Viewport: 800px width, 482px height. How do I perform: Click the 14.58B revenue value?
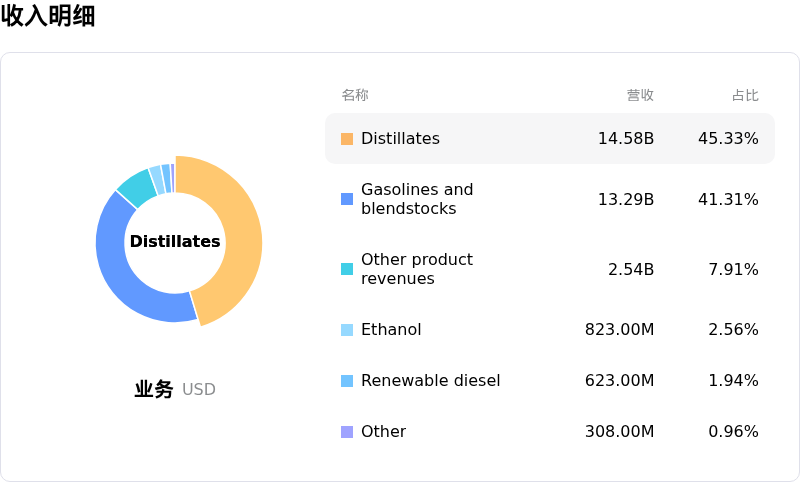[626, 139]
